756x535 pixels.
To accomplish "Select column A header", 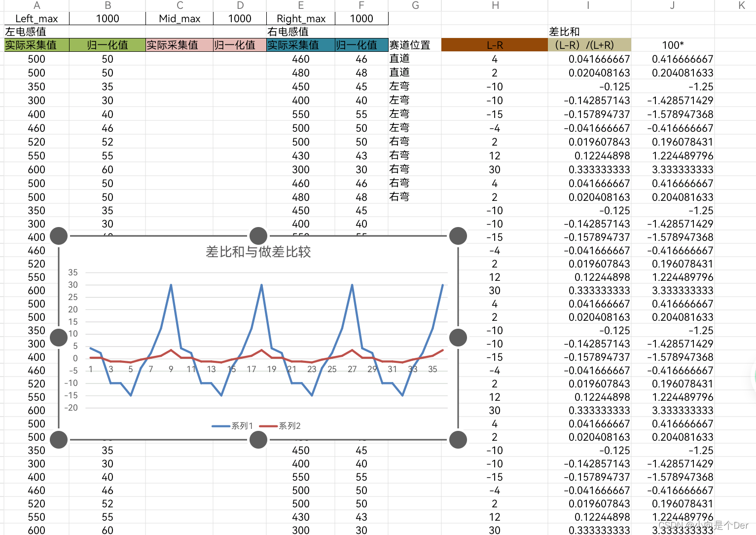I will (36, 5).
